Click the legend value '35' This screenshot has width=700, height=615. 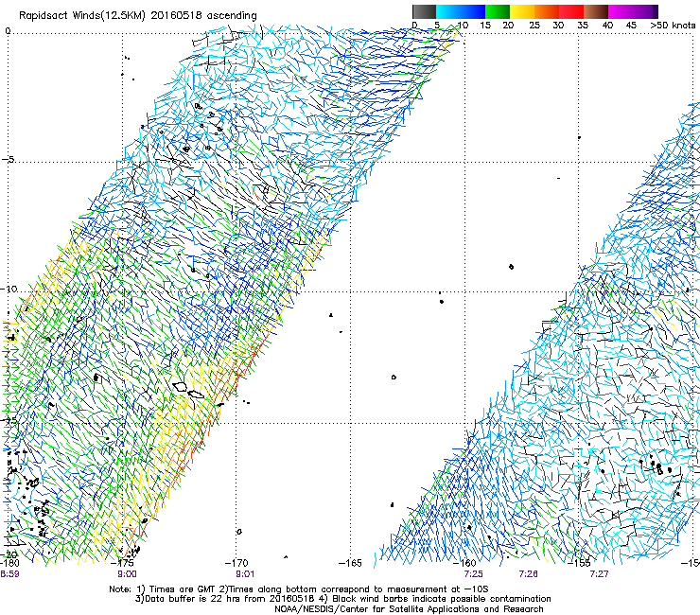click(583, 25)
